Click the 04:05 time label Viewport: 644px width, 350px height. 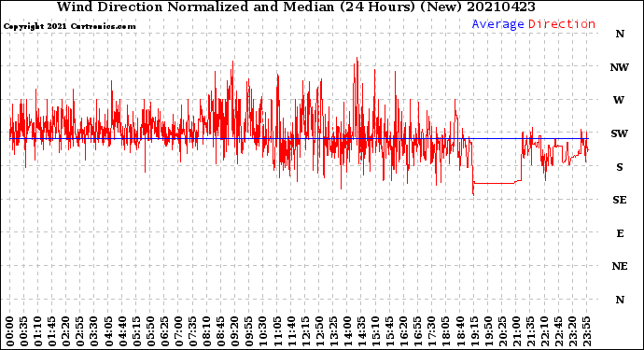tap(108, 331)
